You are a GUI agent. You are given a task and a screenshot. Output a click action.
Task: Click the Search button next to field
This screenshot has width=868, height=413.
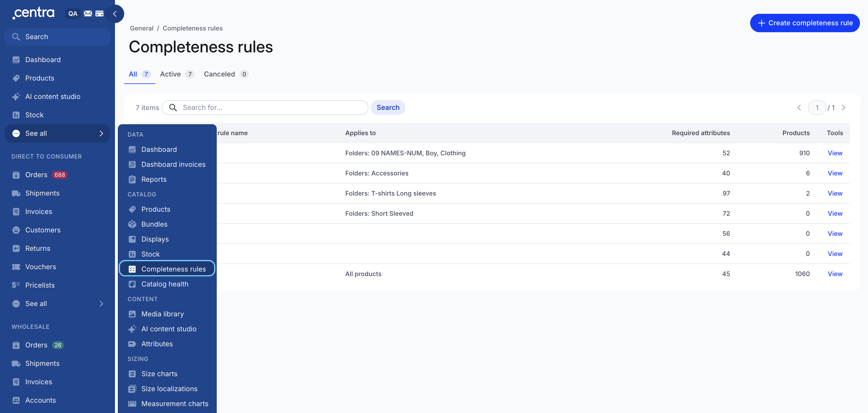click(388, 108)
